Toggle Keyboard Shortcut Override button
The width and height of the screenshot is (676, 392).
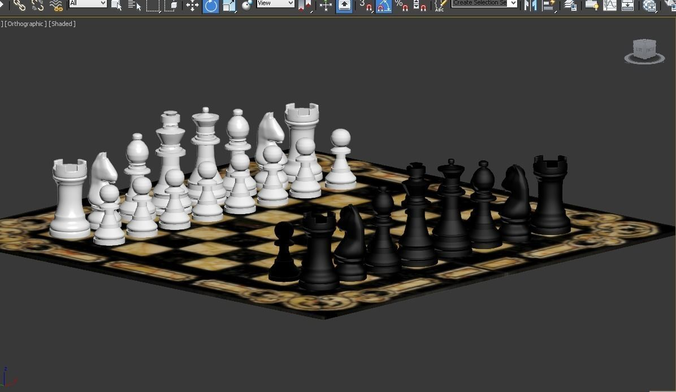tap(344, 6)
